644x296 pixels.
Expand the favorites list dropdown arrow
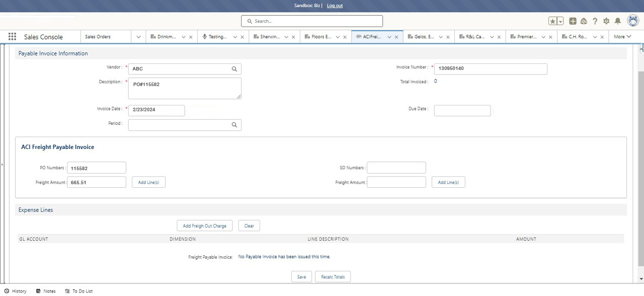(x=560, y=21)
